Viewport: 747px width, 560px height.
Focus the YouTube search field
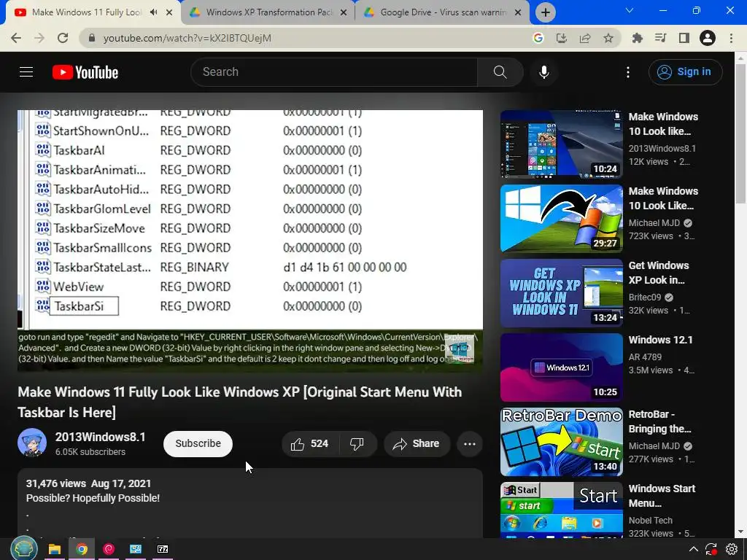tap(334, 72)
